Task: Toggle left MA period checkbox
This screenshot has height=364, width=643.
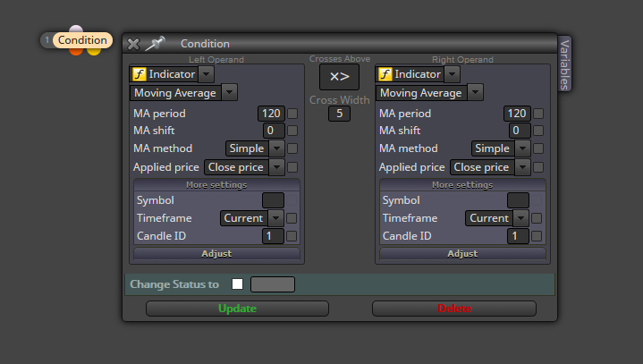Action: pyautogui.click(x=292, y=114)
